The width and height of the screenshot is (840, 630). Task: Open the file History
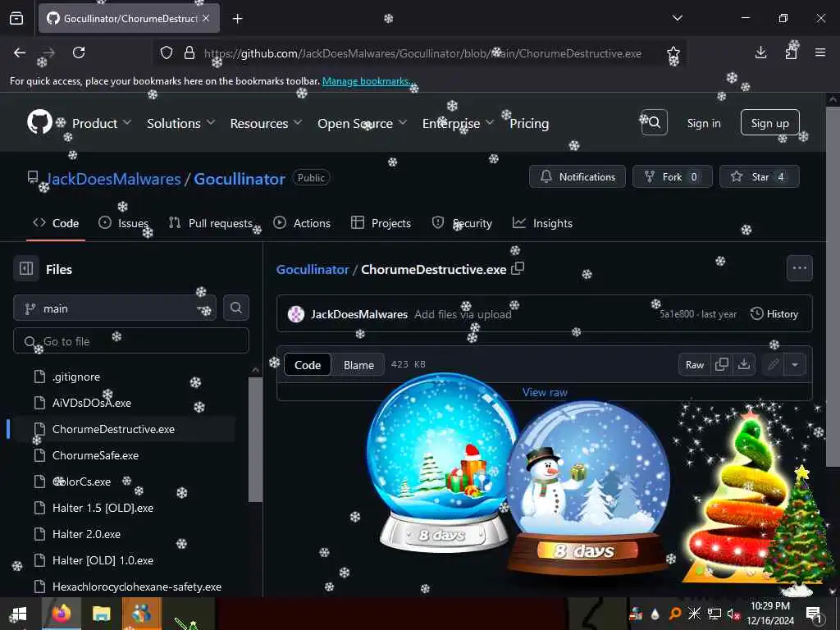click(x=774, y=314)
